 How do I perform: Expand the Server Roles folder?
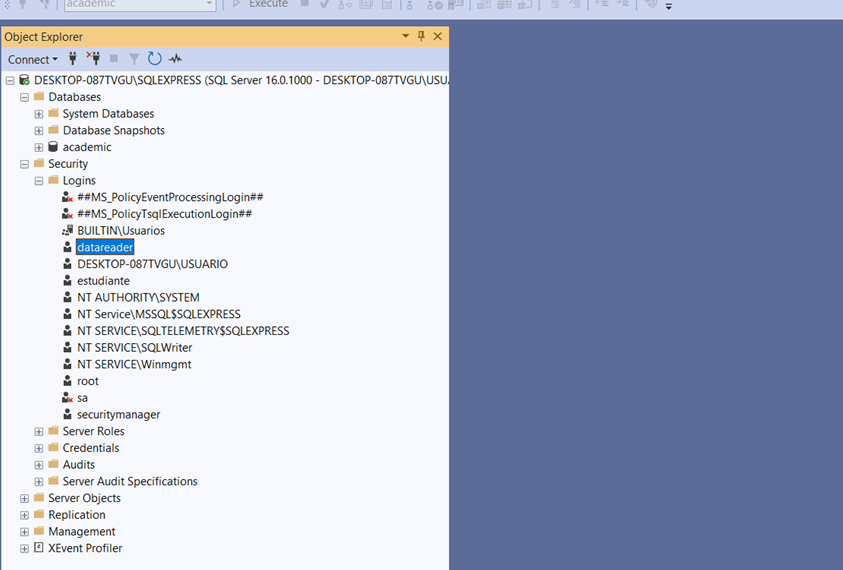click(x=39, y=432)
